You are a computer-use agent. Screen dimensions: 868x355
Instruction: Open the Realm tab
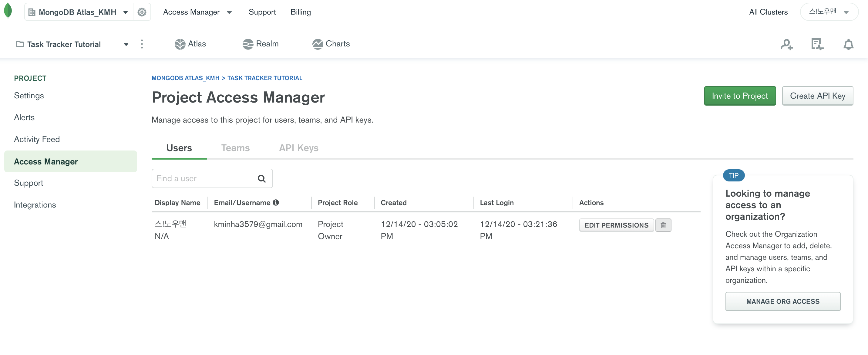(261, 44)
